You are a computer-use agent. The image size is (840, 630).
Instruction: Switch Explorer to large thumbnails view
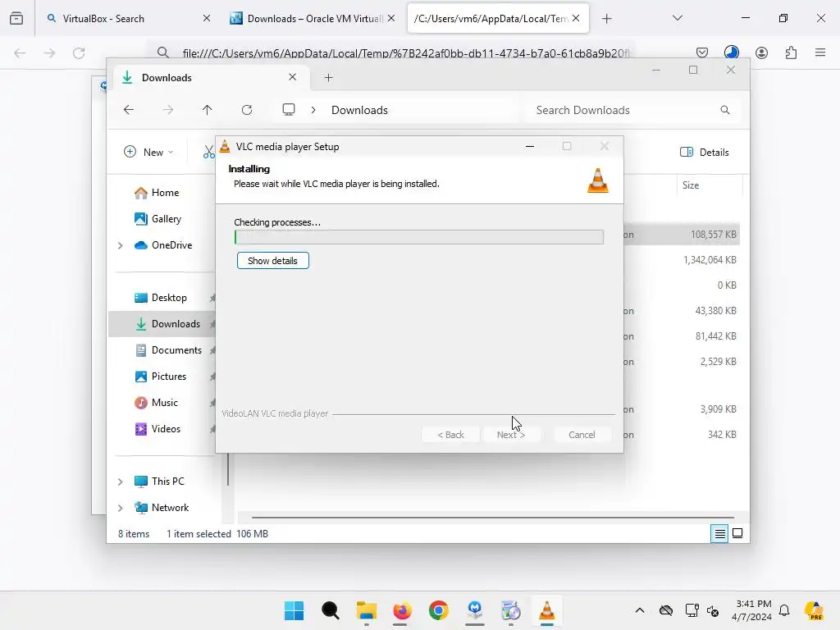click(x=737, y=533)
